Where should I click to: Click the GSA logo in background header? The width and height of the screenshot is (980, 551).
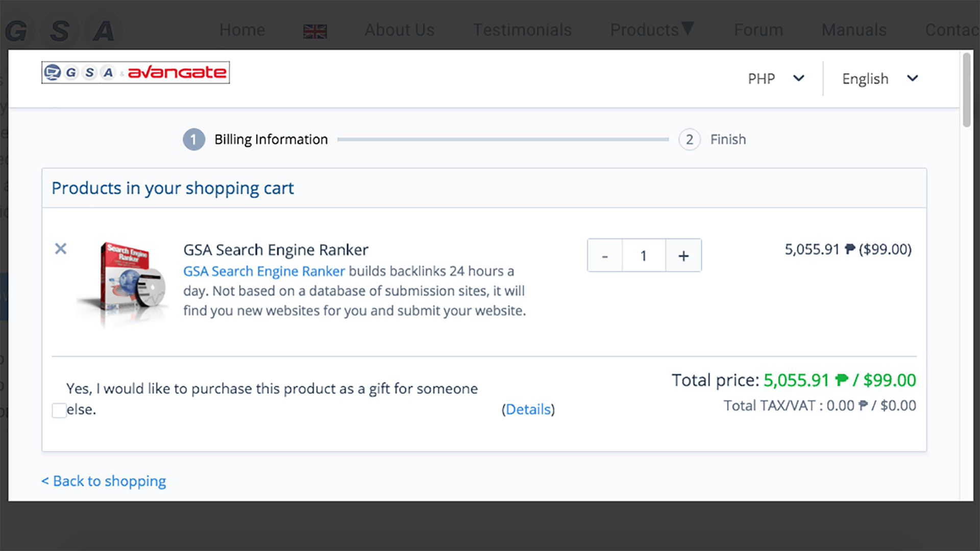coord(60,31)
